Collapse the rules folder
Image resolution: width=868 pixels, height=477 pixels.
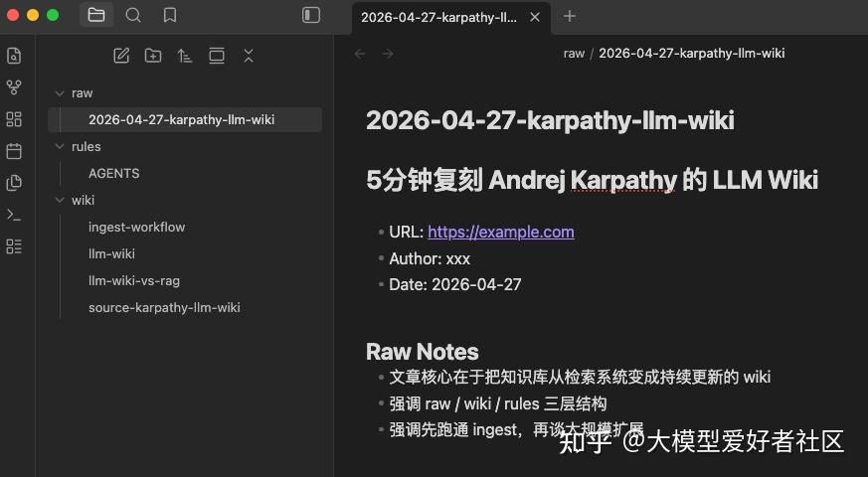[60, 147]
